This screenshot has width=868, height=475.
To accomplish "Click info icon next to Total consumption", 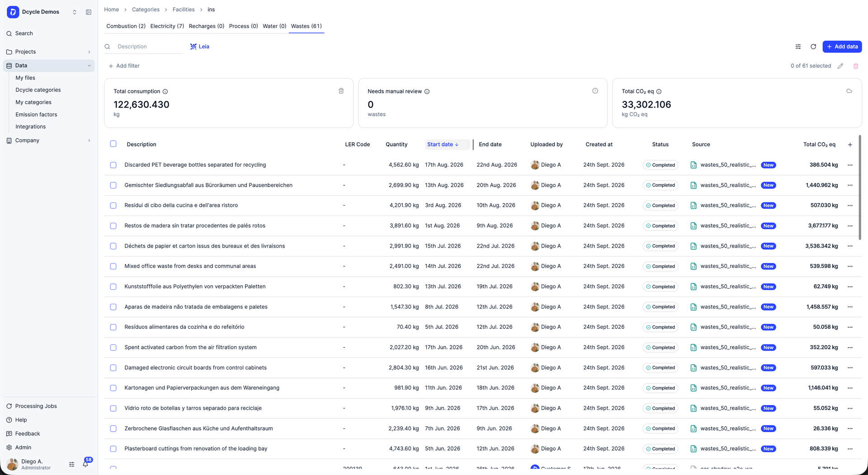I will point(165,92).
